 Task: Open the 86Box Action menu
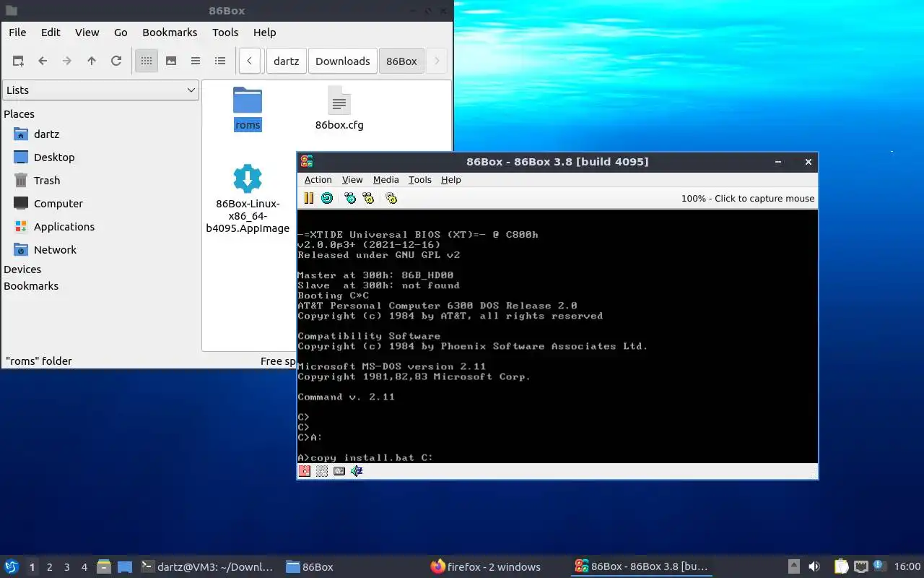point(318,180)
